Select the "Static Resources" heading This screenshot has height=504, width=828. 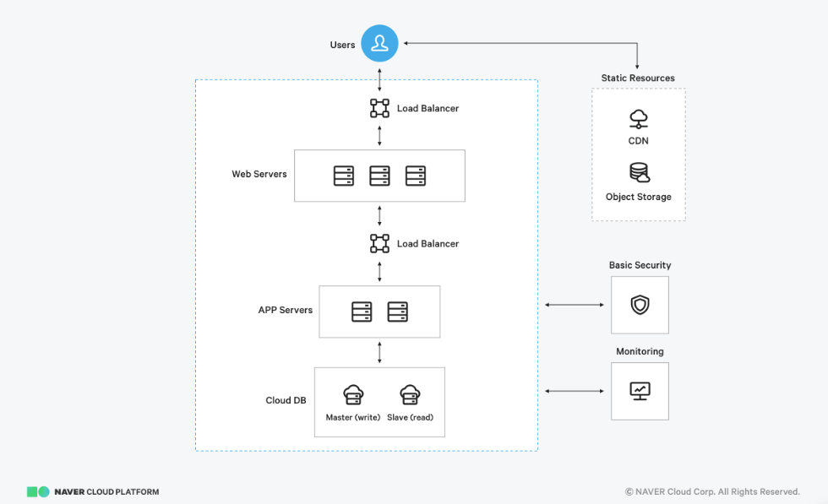pos(638,78)
